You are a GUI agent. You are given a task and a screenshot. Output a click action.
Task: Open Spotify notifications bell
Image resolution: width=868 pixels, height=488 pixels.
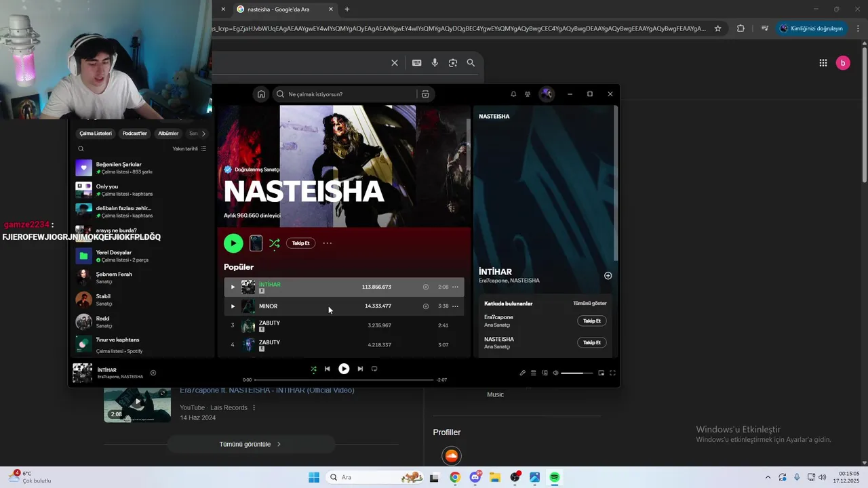pos(513,94)
